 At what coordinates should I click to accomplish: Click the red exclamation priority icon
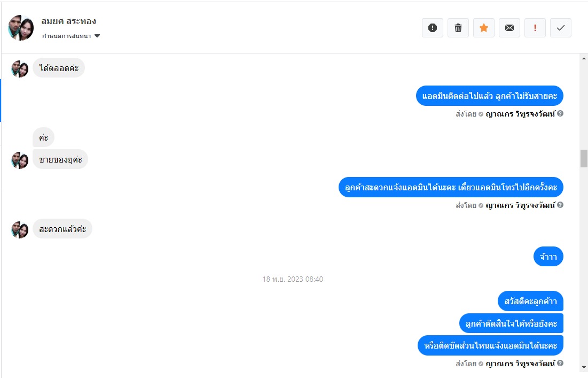click(x=535, y=28)
